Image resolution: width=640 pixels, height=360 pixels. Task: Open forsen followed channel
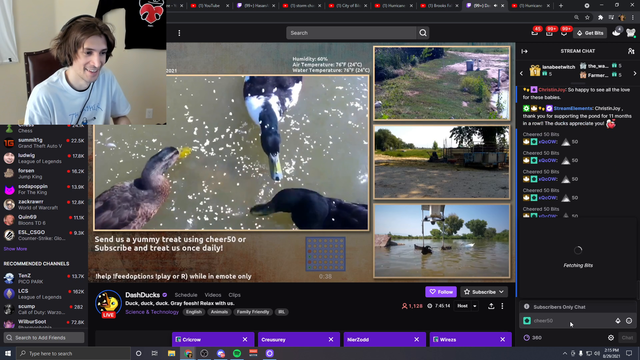44,174
